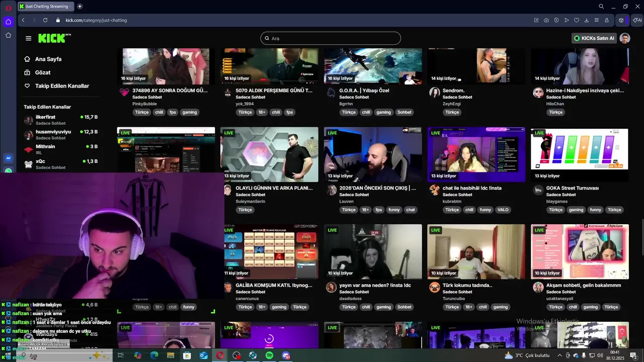Open followed channel ilkerfirat

click(x=60, y=120)
